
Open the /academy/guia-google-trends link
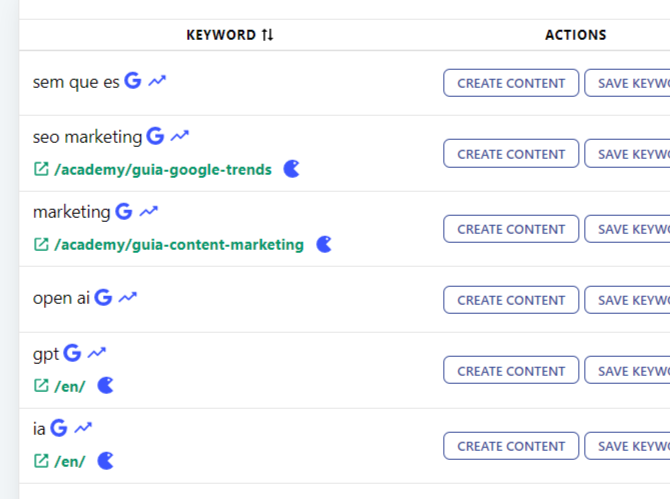pos(163,170)
